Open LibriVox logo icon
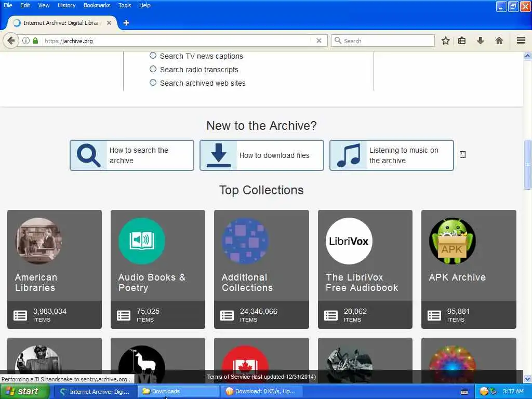Viewport: 532px width, 399px height. pyautogui.click(x=349, y=241)
